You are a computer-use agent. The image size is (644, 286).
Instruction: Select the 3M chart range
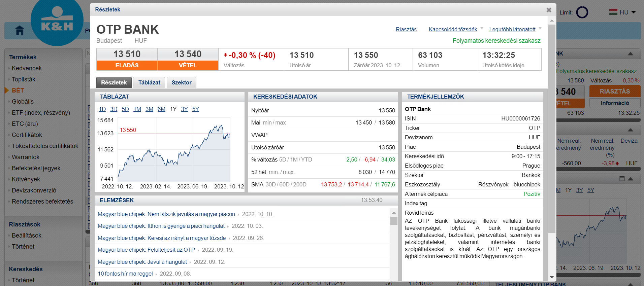click(x=149, y=109)
